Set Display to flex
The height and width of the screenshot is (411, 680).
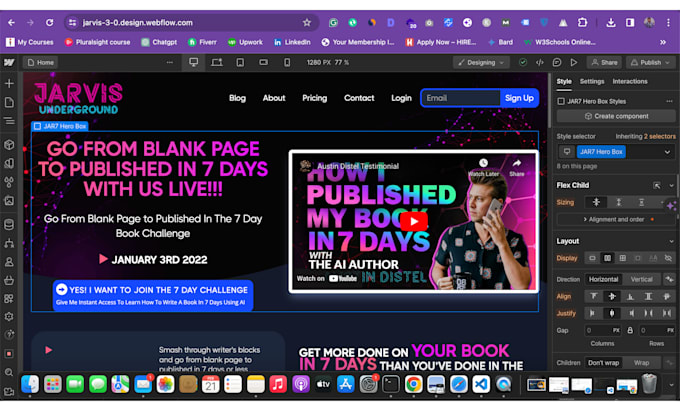pyautogui.click(x=607, y=258)
